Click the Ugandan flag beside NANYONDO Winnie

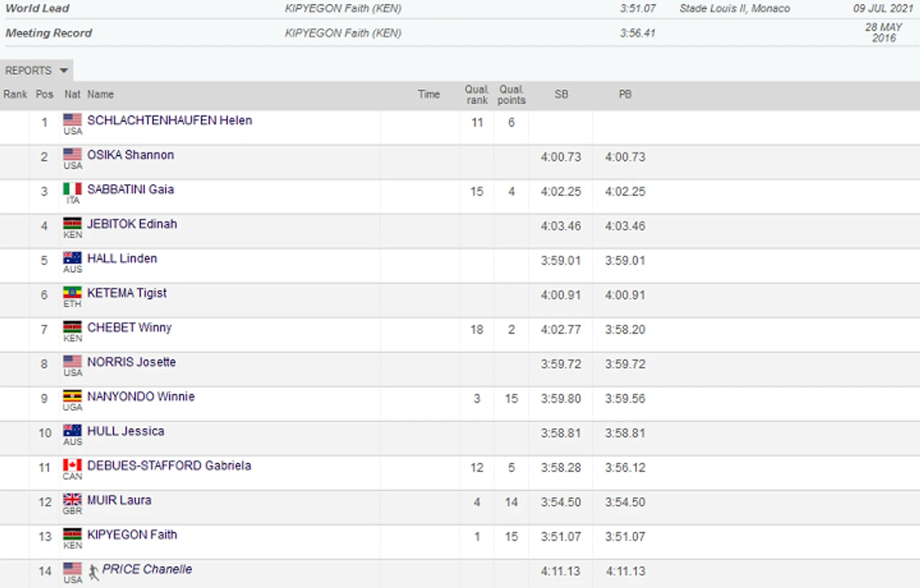72,396
